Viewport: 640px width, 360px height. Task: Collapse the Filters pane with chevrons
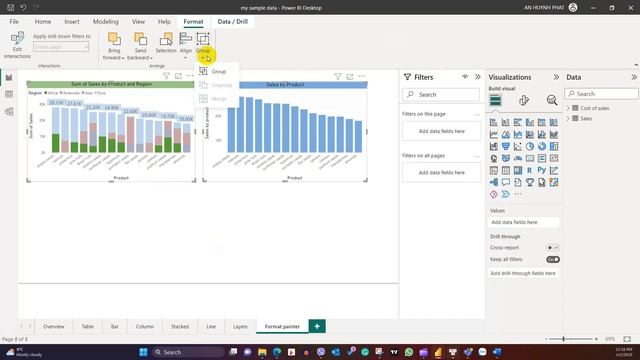tap(478, 77)
